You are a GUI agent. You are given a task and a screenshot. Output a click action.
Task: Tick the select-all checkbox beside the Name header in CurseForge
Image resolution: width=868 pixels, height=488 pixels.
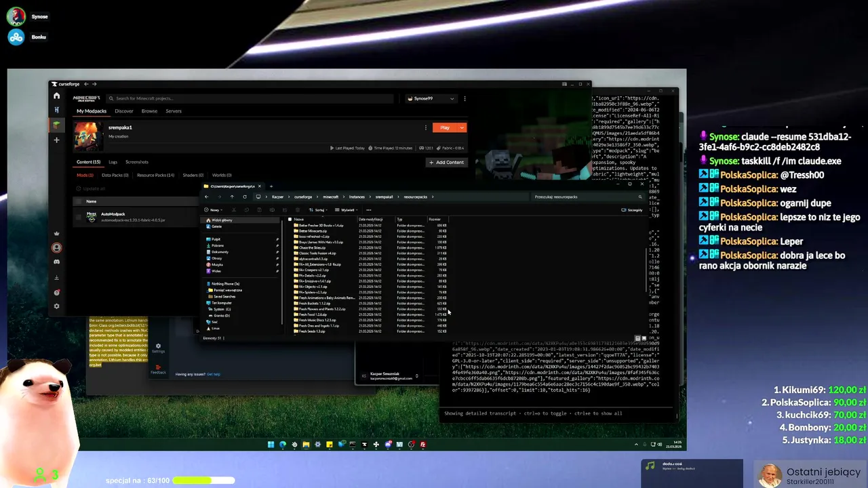coord(79,201)
